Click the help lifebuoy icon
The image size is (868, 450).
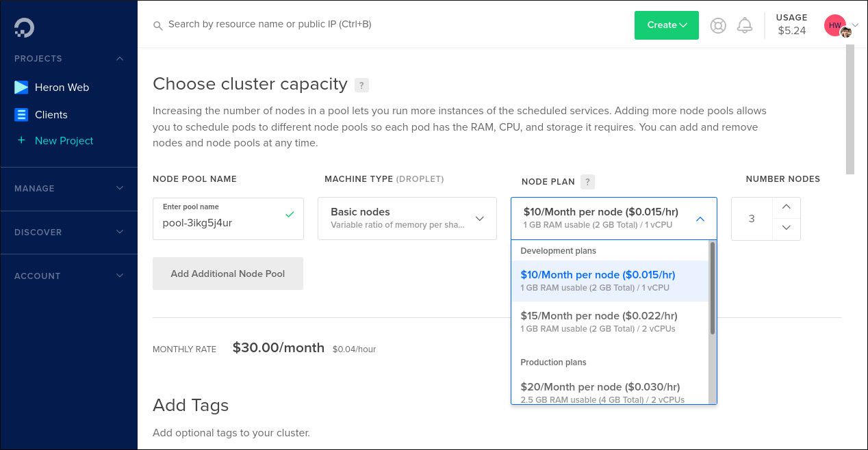coord(717,25)
